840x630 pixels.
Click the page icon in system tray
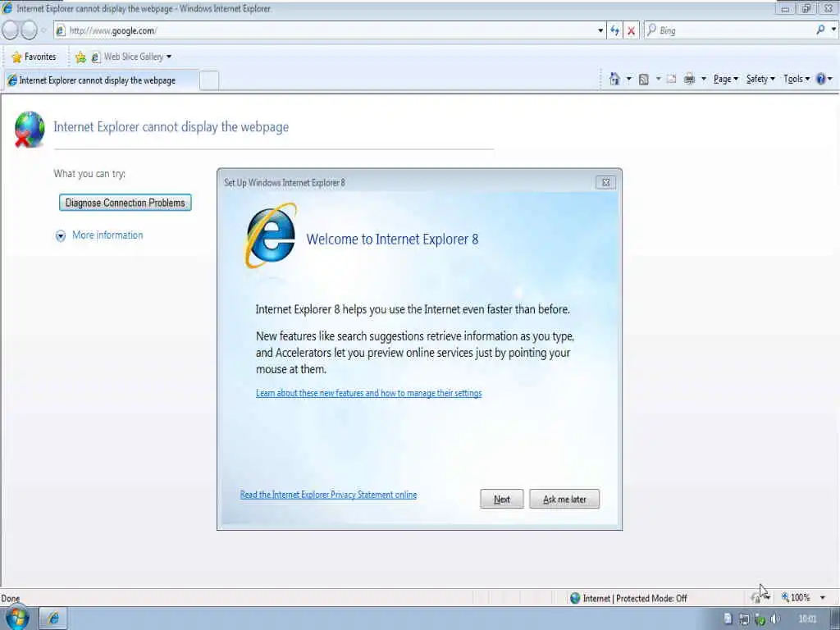coord(728,619)
